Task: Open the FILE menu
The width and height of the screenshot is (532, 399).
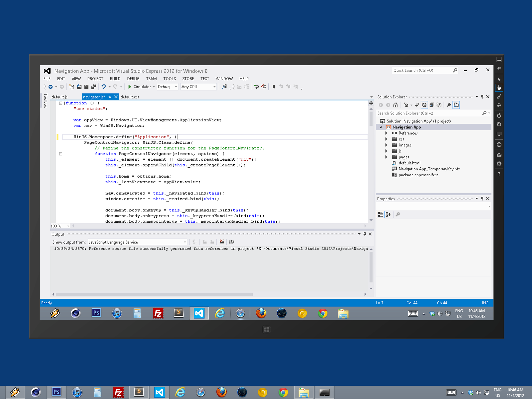Action: [47, 79]
